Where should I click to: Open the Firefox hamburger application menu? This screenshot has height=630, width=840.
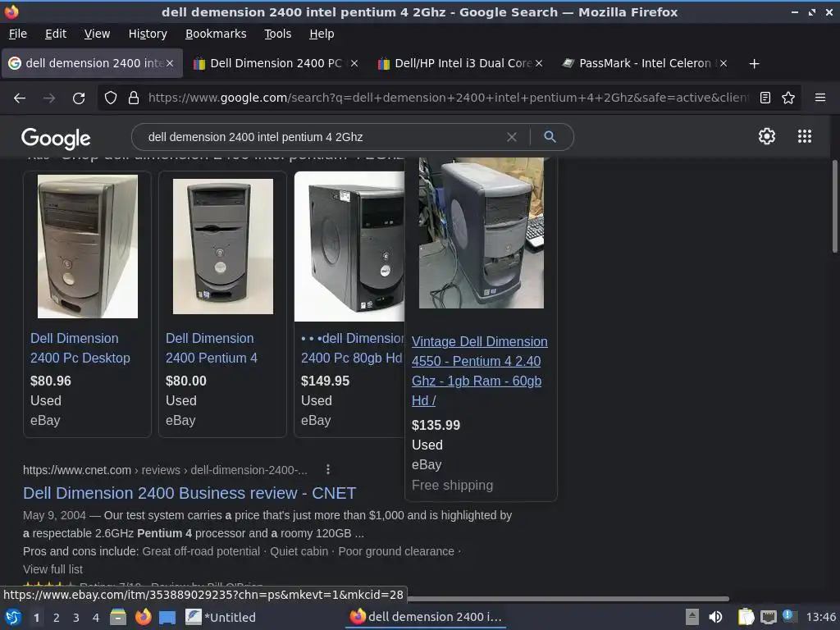(x=819, y=98)
